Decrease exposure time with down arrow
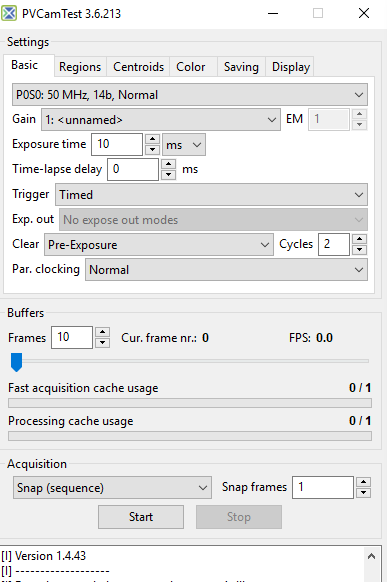This screenshot has height=582, width=387. pos(152,149)
